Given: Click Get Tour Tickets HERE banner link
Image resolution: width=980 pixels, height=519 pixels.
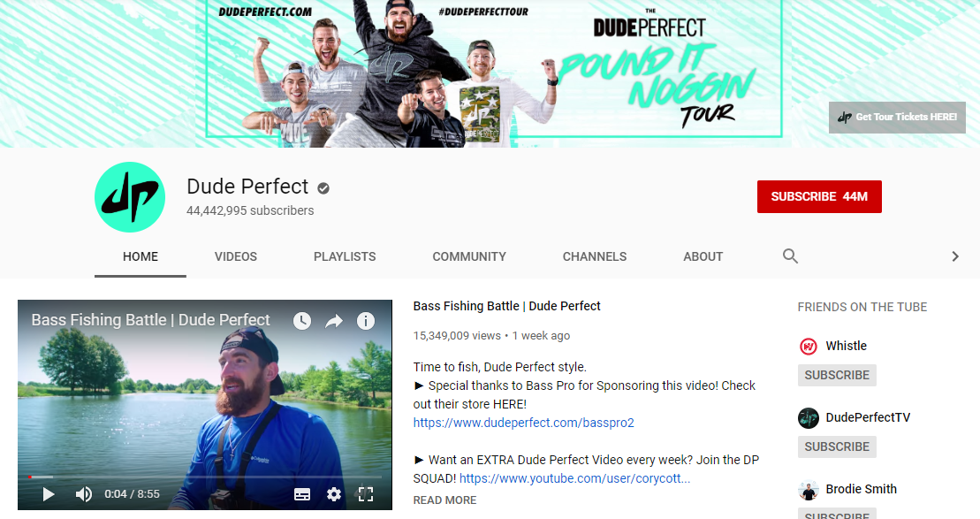Looking at the screenshot, I should pos(897,118).
